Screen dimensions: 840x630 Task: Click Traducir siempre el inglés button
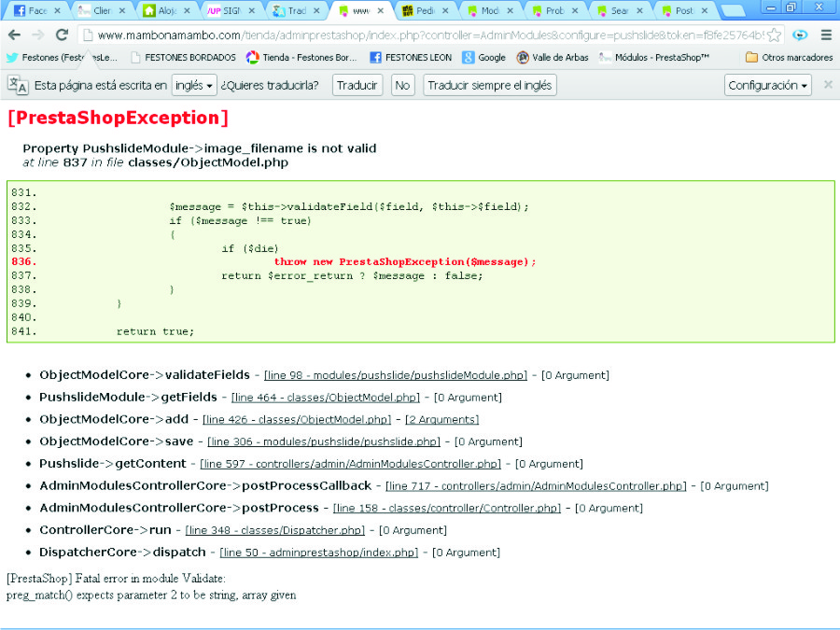(x=490, y=85)
